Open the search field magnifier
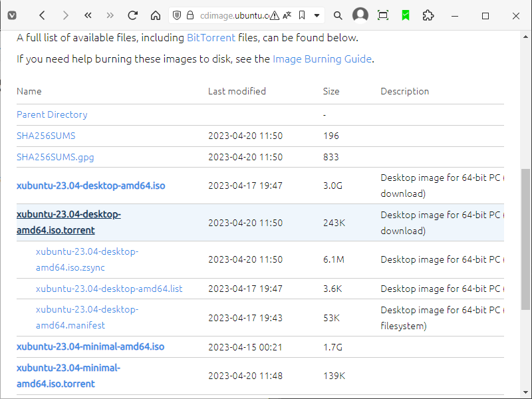Viewport: 532px width, 399px height. point(338,15)
